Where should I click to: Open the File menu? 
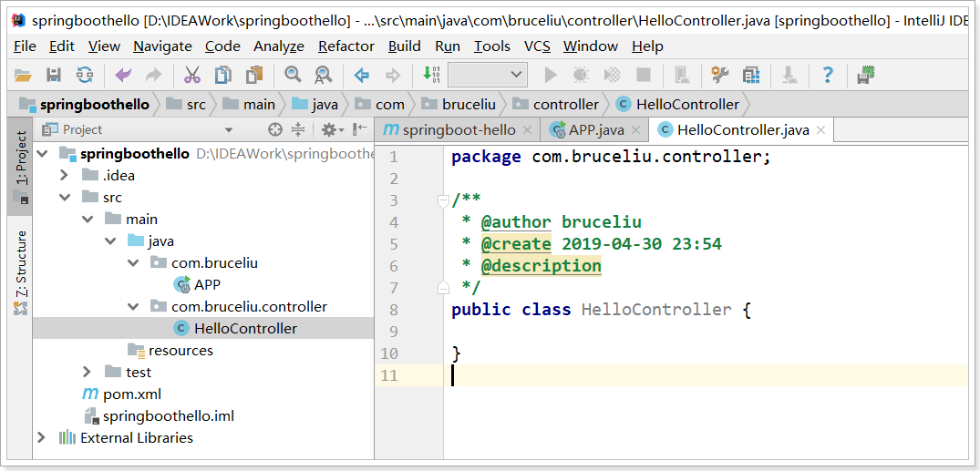25,46
